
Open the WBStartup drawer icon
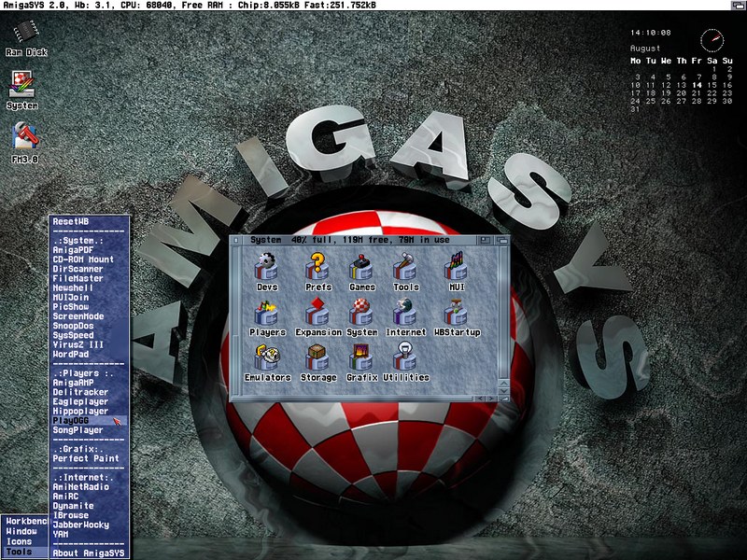tap(456, 313)
